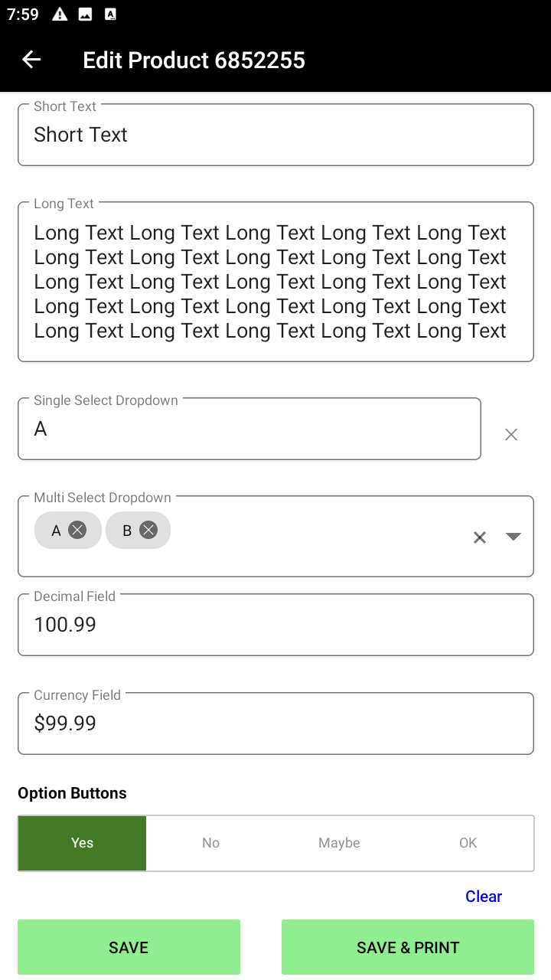Select the No option button
551x980 pixels.
210,843
